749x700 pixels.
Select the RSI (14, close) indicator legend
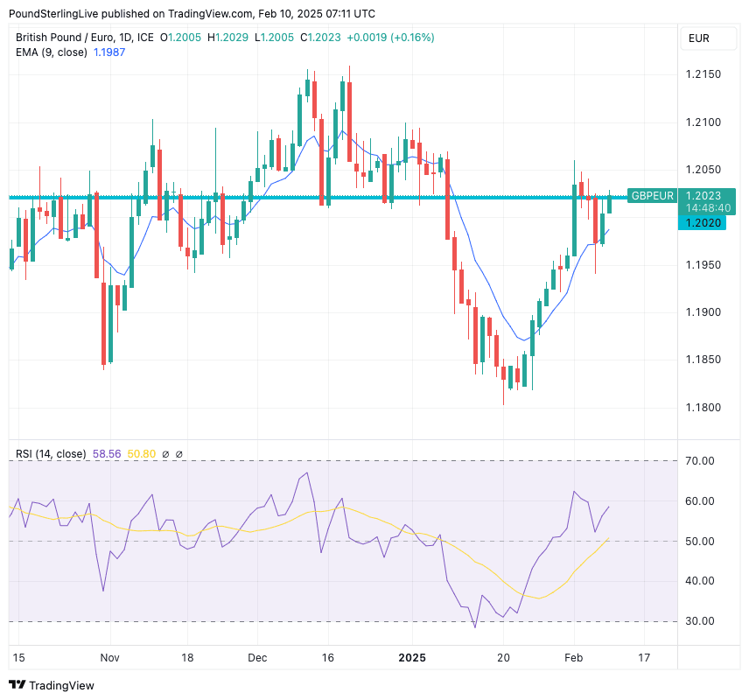pos(51,454)
